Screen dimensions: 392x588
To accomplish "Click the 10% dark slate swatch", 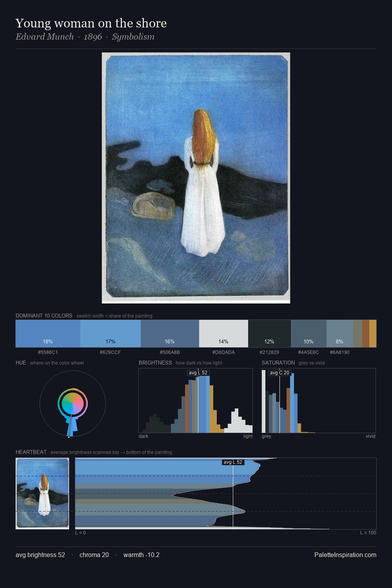I will point(309,334).
